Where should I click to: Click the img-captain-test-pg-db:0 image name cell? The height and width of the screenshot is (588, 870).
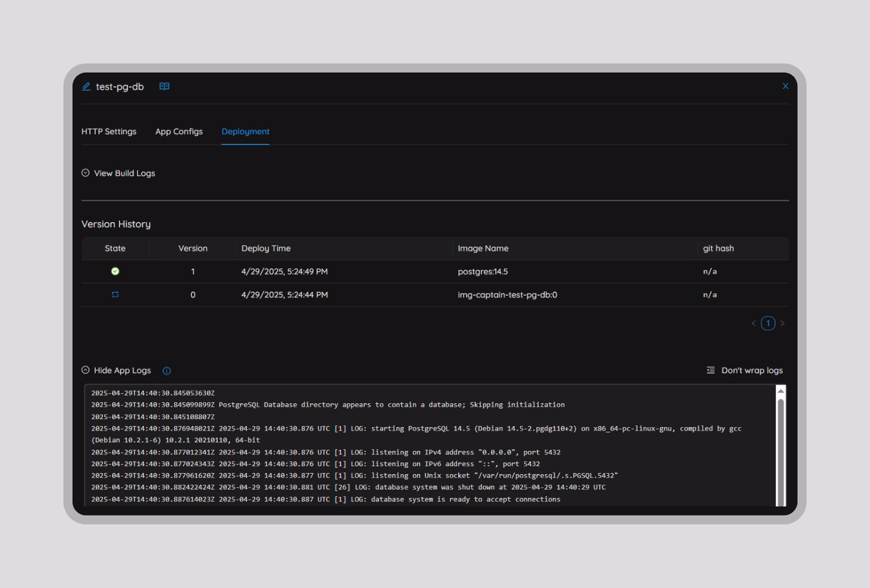point(507,295)
